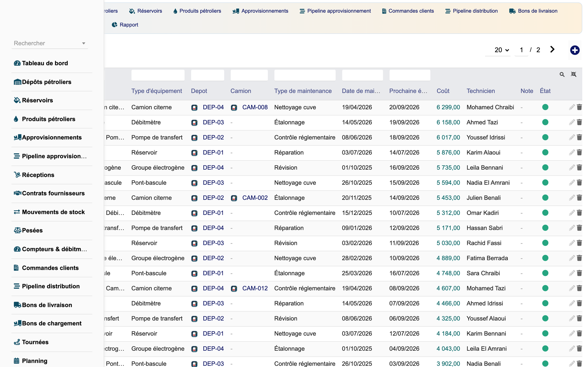The image size is (588, 367).
Task: Open Commandes clients in top menu
Action: tap(408, 11)
